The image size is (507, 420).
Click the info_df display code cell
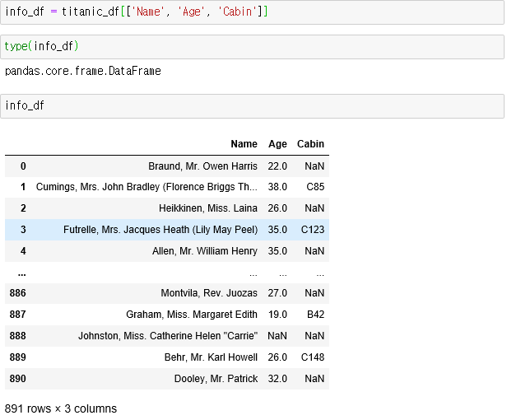252,105
